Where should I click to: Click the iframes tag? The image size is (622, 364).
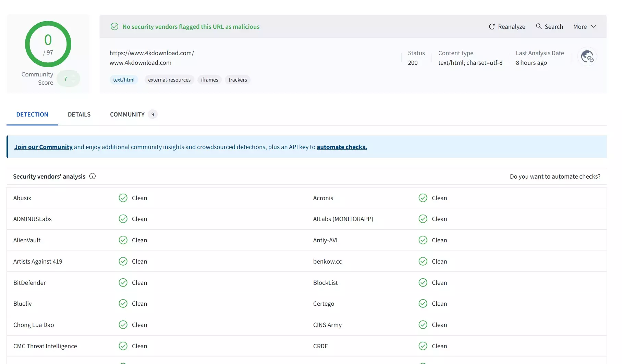[x=209, y=80]
